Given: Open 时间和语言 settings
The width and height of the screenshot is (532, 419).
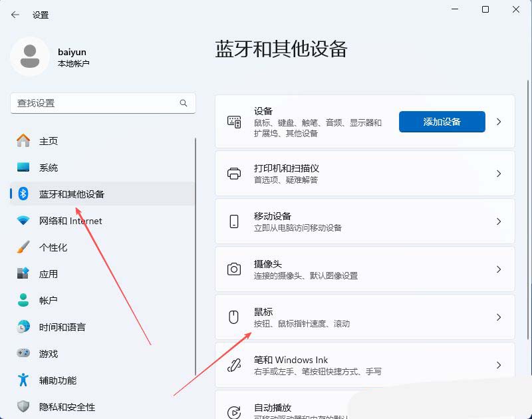Looking at the screenshot, I should click(x=102, y=327).
